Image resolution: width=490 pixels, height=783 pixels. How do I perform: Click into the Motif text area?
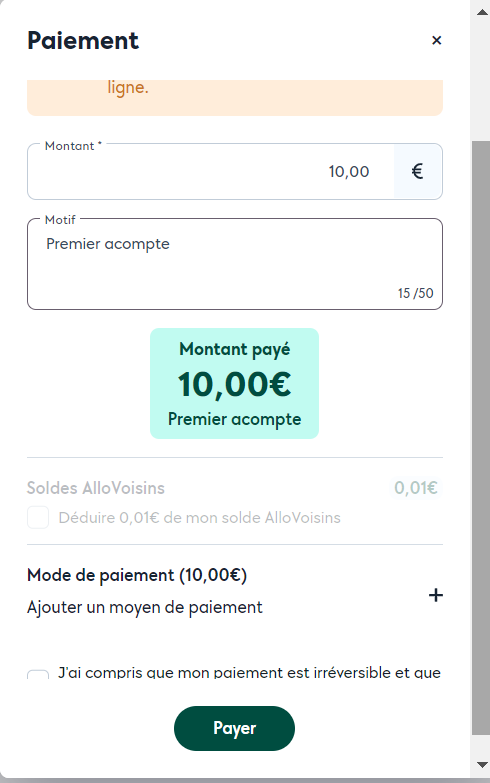pos(235,264)
